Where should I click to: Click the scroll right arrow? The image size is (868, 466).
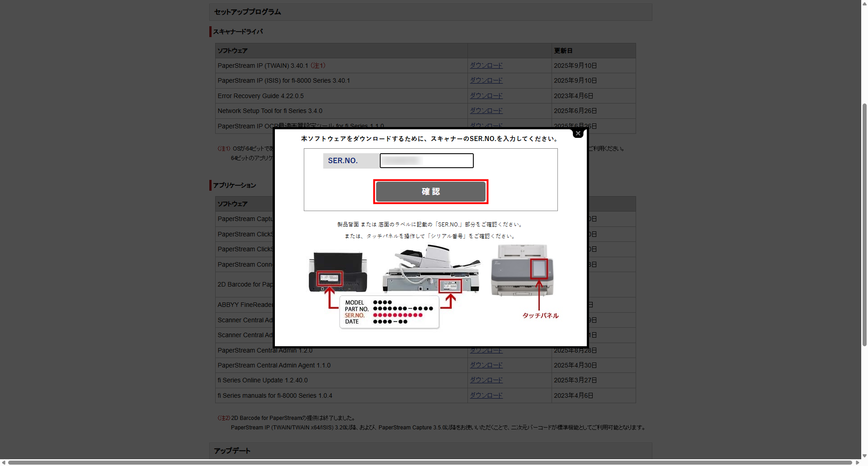[x=857, y=462]
